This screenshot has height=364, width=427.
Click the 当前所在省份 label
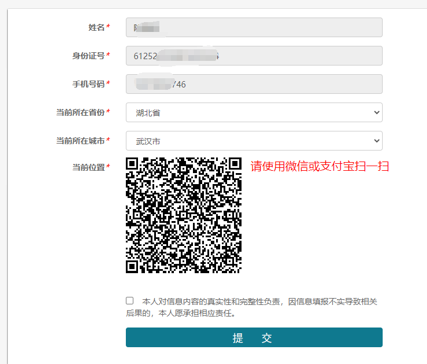click(x=80, y=112)
